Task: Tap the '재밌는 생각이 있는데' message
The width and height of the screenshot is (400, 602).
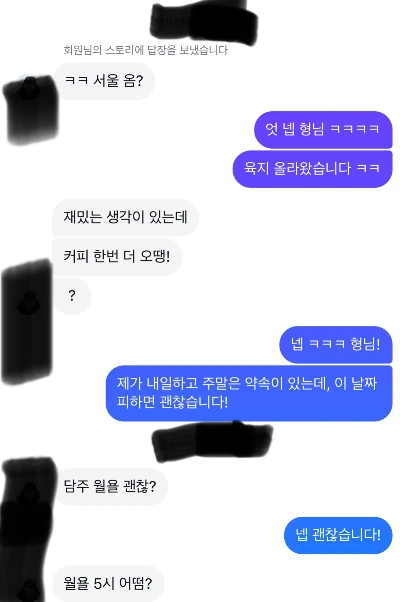Action: [x=125, y=217]
